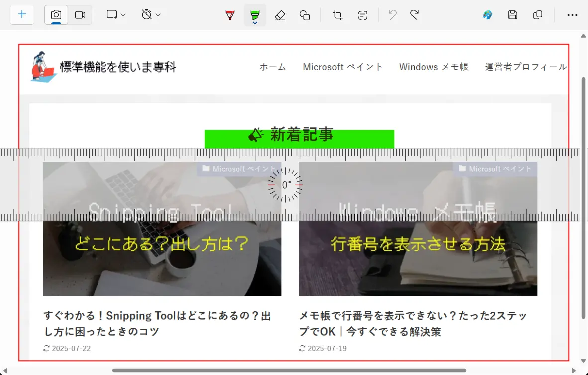Screen dimensions: 588x375
Task: Start a new snip with the plus button
Action: click(22, 14)
